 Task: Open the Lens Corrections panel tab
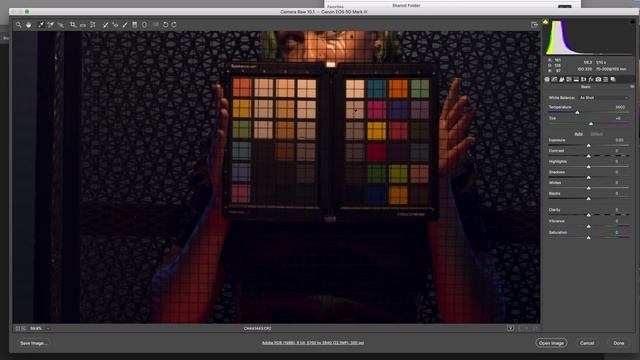584,79
